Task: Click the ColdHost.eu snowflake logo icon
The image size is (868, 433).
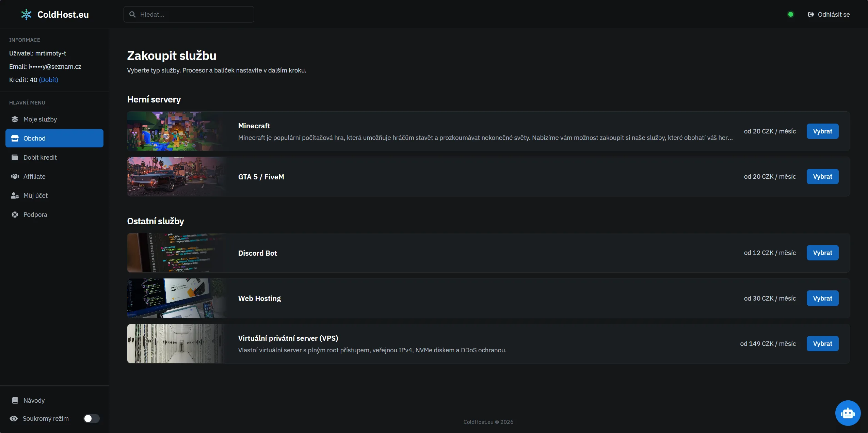Action: tap(26, 14)
